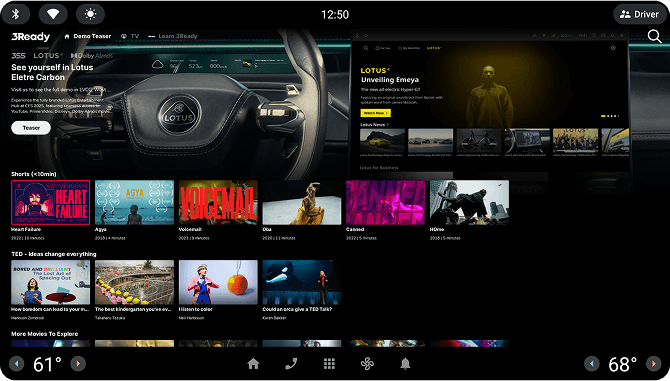Open I listen to color thumbnail
Screen dimensions: 670x381
218,282
